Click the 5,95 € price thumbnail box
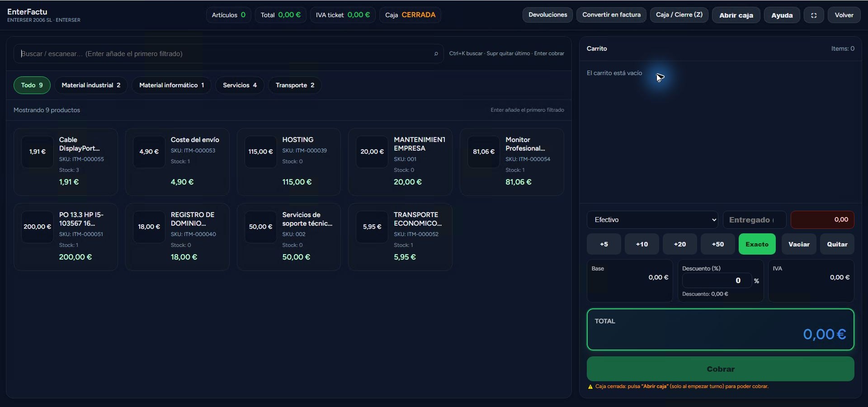Screen dimensions: 868x407 [372, 227]
